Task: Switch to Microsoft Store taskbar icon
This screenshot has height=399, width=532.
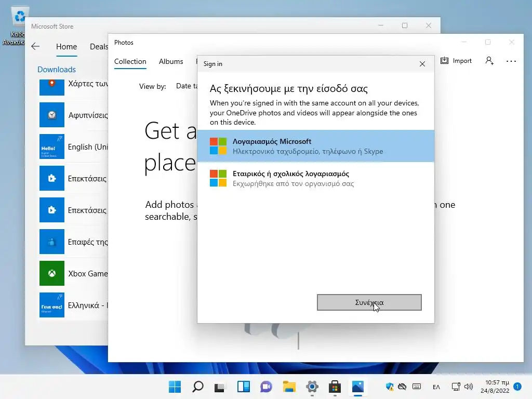Action: pos(335,387)
